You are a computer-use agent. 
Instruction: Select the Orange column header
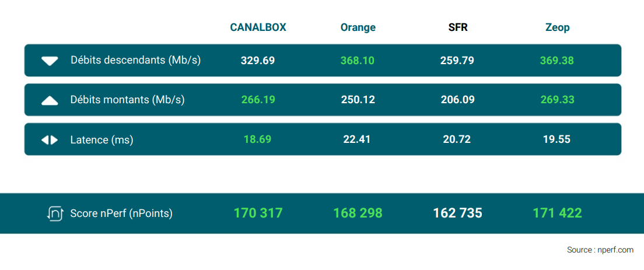(x=358, y=27)
